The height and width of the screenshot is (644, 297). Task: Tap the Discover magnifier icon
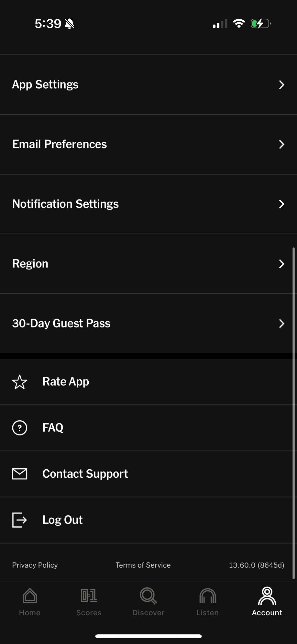click(148, 596)
